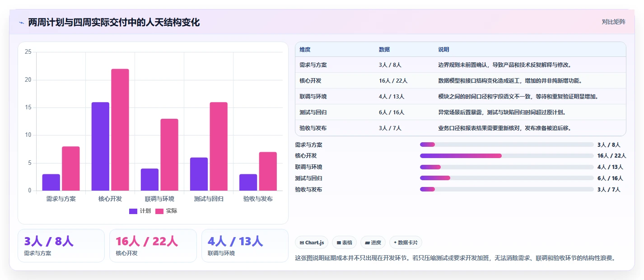Click the lightning icon beside the title
The image size is (644, 280).
coord(21,23)
